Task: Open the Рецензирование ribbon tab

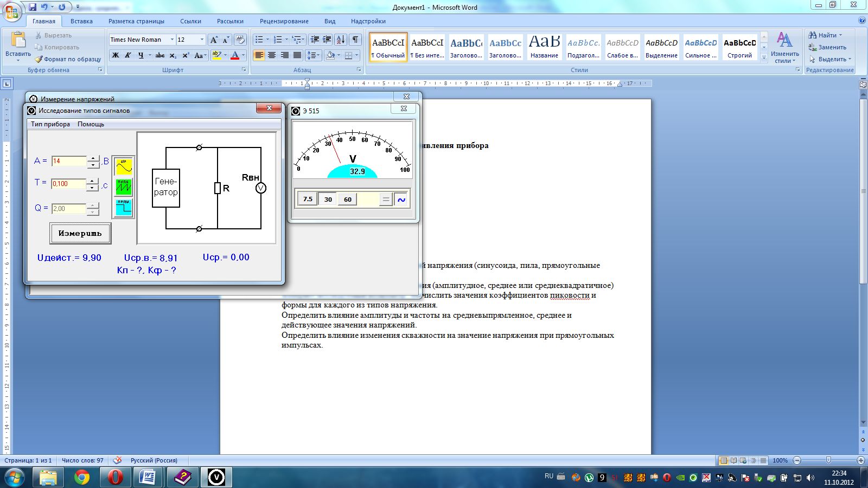Action: 284,21
